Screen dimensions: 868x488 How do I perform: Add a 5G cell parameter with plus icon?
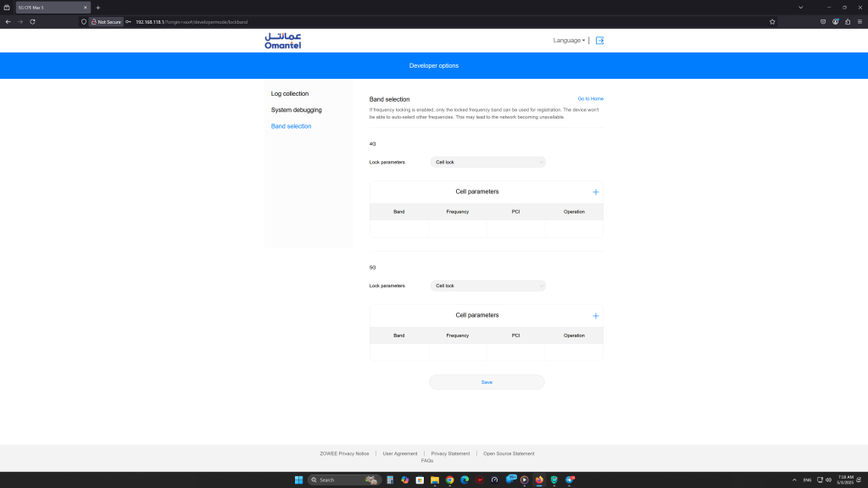pyautogui.click(x=595, y=316)
